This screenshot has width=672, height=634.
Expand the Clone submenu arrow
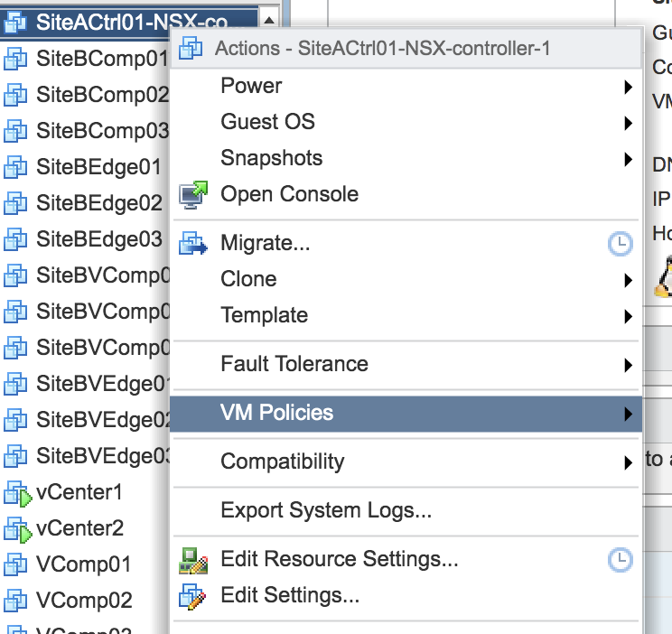pos(628,280)
